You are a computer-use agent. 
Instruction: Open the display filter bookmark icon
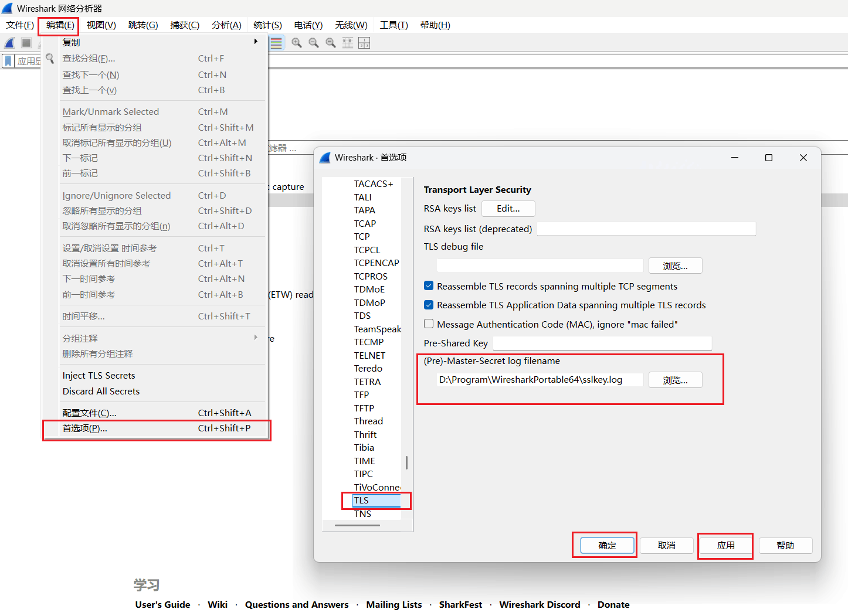point(8,61)
